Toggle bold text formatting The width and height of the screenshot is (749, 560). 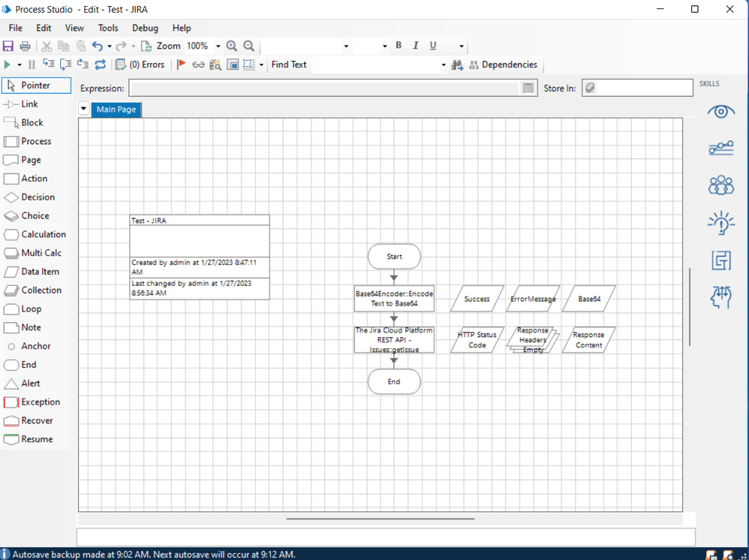click(399, 46)
